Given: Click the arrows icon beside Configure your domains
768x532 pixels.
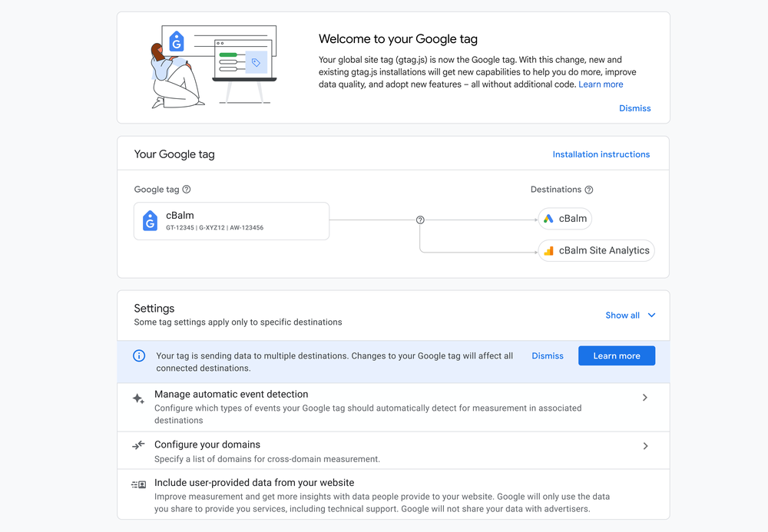Looking at the screenshot, I should point(138,445).
